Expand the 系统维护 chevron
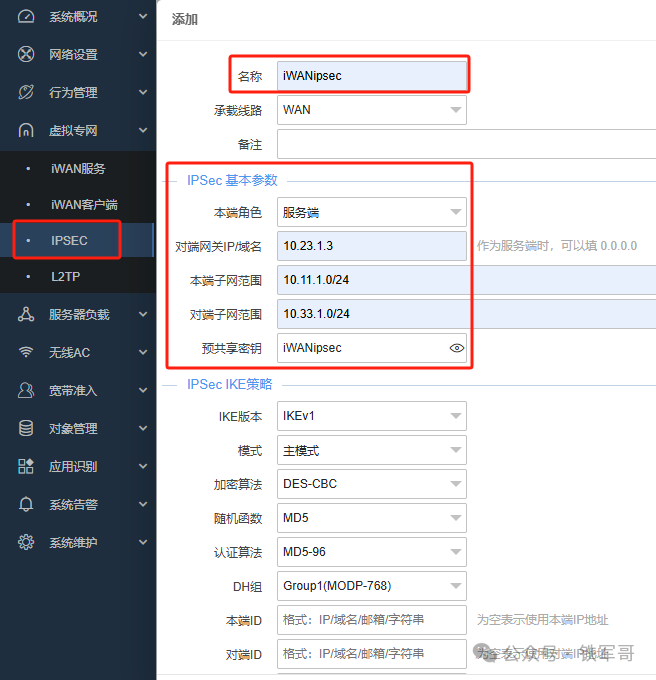The height and width of the screenshot is (680, 656). click(x=143, y=542)
